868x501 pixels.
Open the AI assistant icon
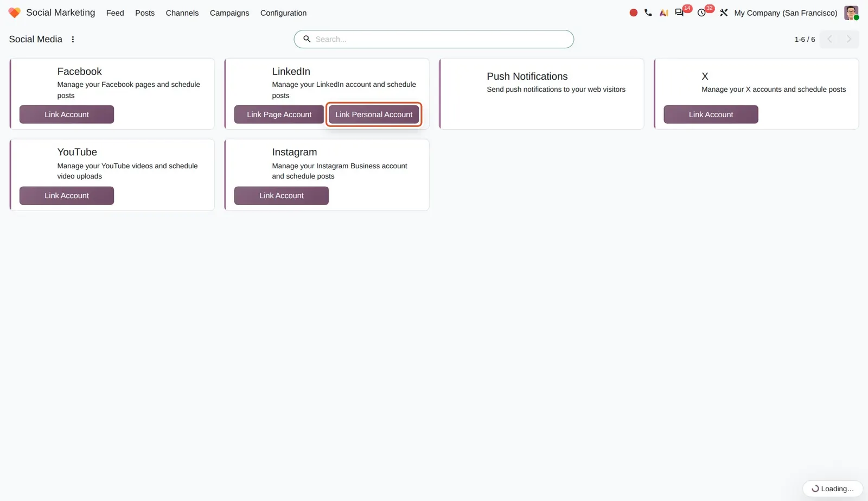pyautogui.click(x=663, y=12)
